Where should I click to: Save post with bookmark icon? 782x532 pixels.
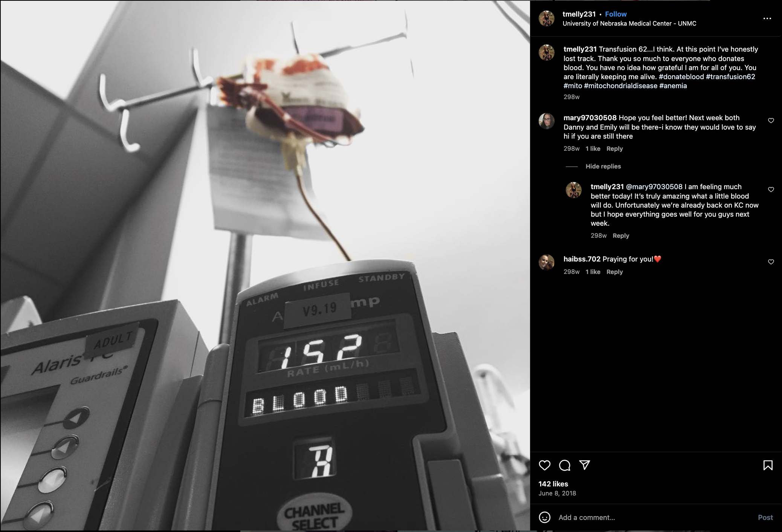pos(768,465)
